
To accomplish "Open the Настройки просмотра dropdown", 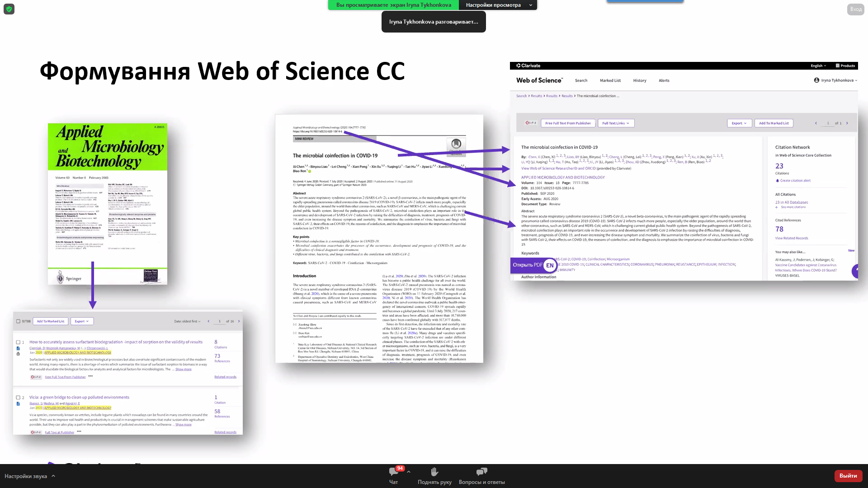I will (x=498, y=5).
